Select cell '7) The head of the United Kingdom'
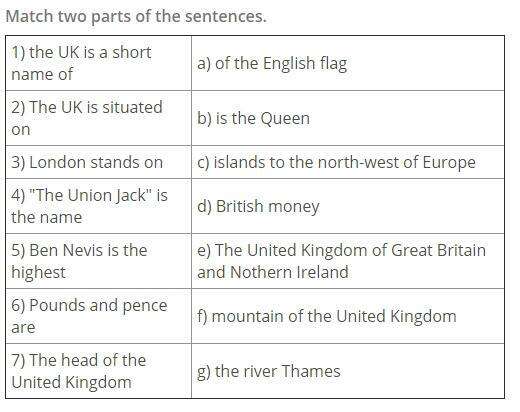520x412 pixels. click(x=99, y=371)
